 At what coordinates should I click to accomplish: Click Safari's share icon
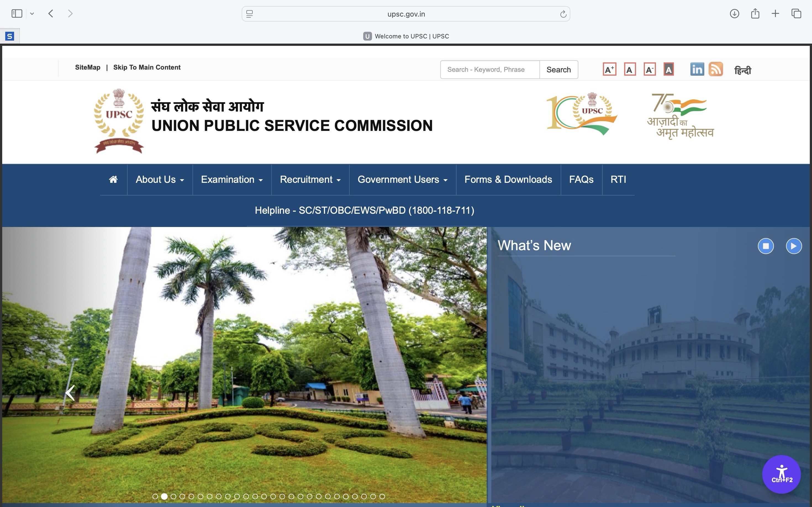pos(755,14)
